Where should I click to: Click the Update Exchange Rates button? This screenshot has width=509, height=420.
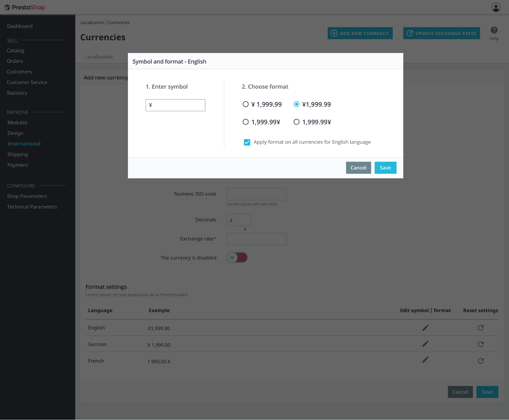[x=441, y=33]
